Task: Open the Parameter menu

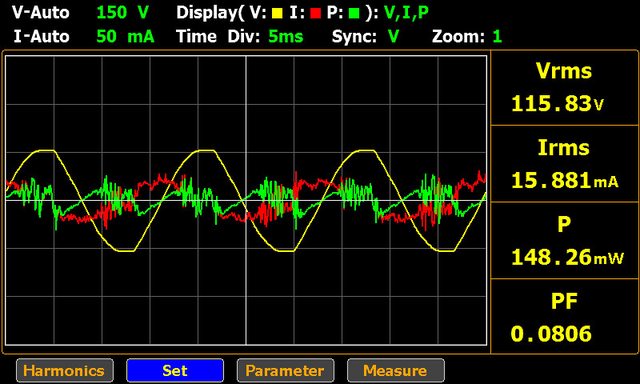Action: tap(285, 371)
